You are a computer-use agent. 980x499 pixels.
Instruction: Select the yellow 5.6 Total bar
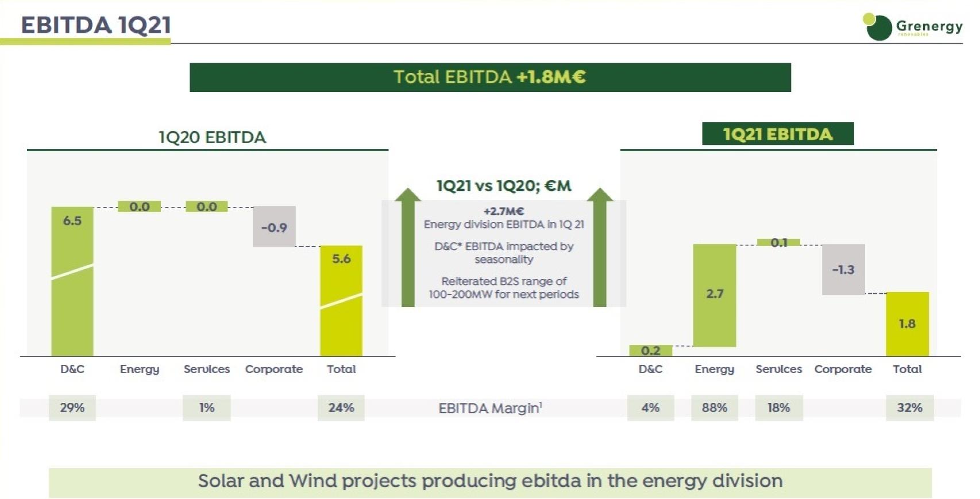pos(341,301)
